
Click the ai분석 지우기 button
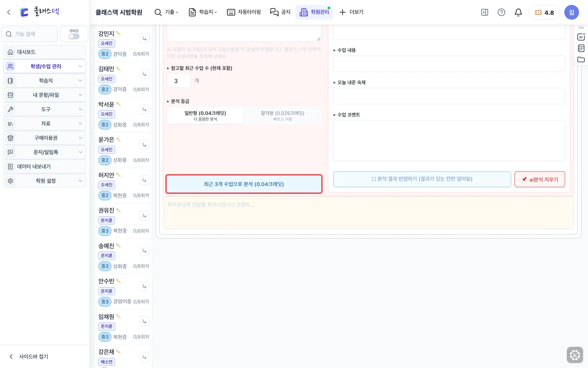[539, 179]
